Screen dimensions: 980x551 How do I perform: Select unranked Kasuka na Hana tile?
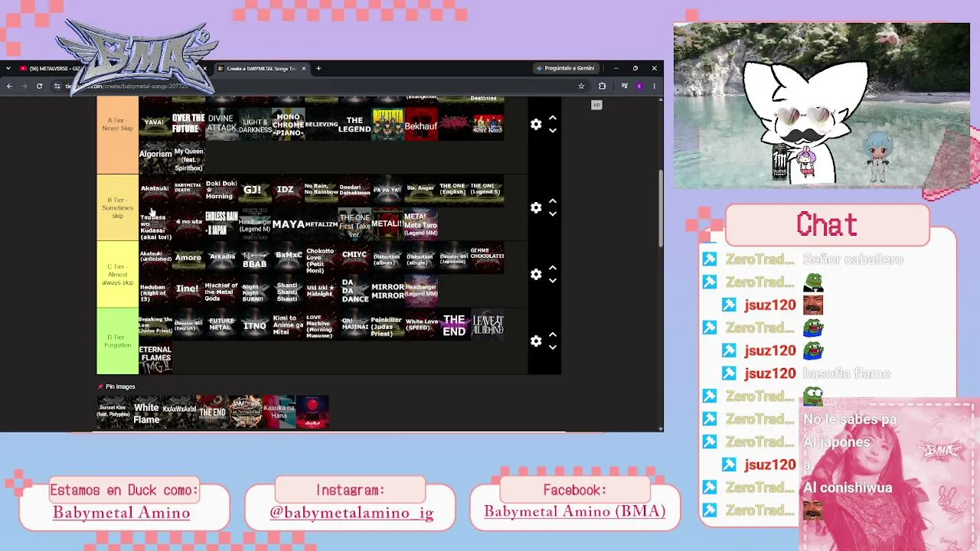pos(279,412)
